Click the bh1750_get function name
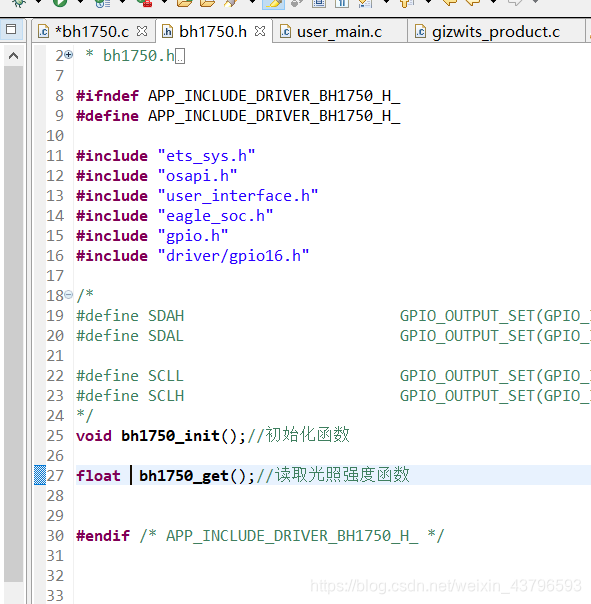The height and width of the screenshot is (604, 591). pyautogui.click(x=184, y=476)
